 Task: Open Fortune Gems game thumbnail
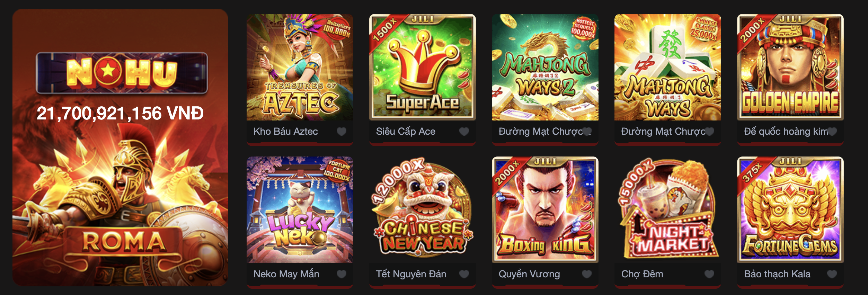coord(790,210)
